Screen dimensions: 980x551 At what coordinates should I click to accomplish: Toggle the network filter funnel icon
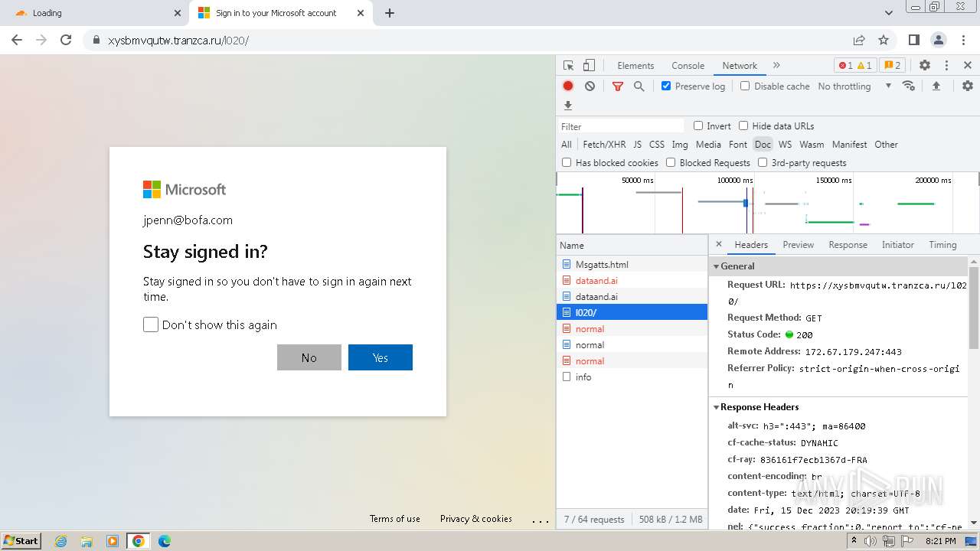618,86
